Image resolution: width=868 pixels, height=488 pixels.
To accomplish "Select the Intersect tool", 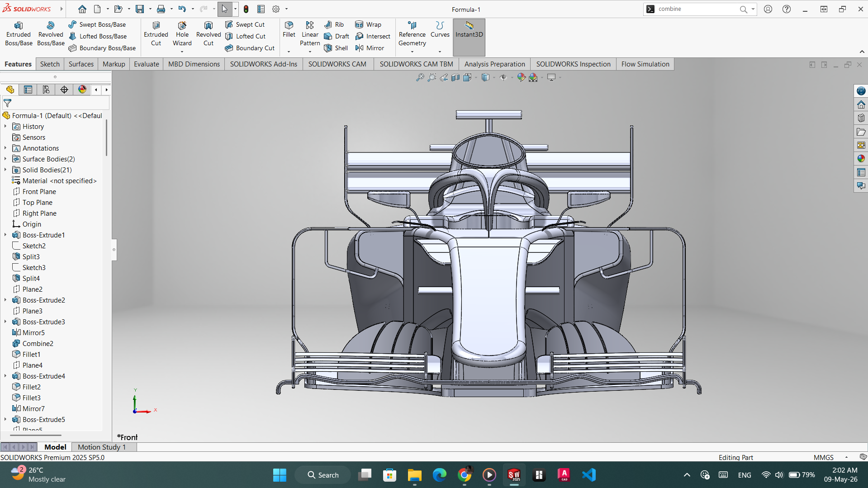I will point(373,36).
